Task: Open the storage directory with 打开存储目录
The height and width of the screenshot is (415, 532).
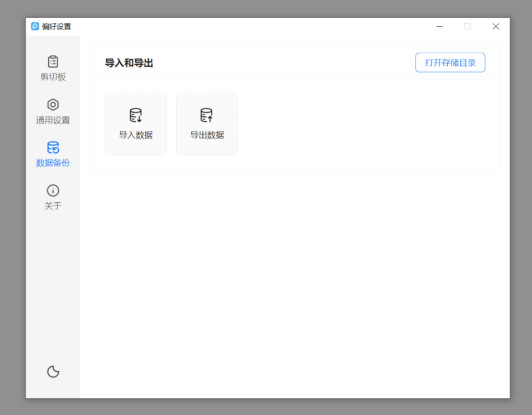Action: click(x=450, y=62)
